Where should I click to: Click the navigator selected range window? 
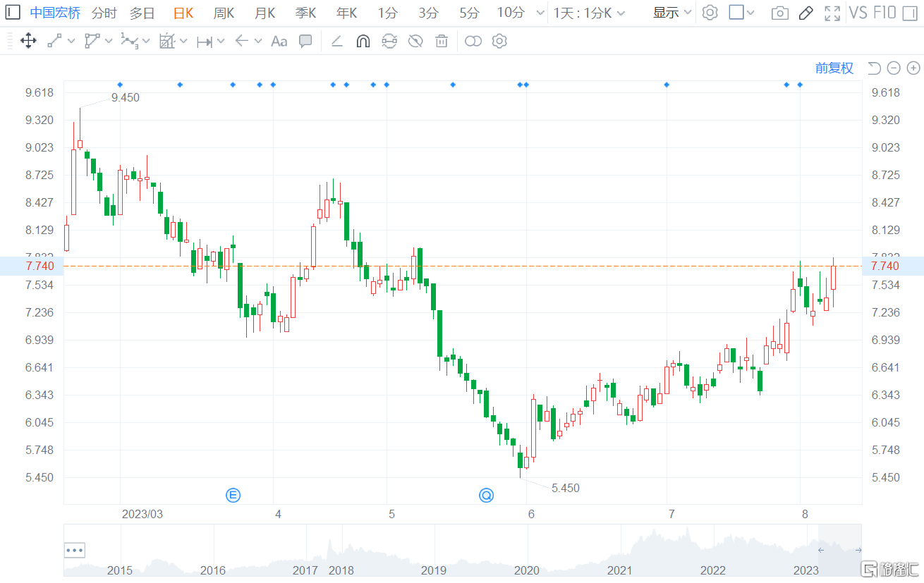[x=840, y=550]
